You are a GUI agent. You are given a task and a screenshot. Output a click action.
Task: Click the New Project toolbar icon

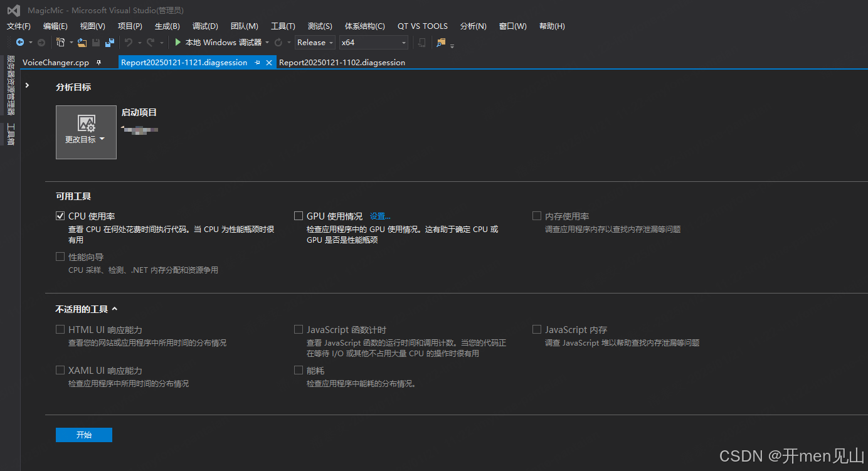pos(61,43)
